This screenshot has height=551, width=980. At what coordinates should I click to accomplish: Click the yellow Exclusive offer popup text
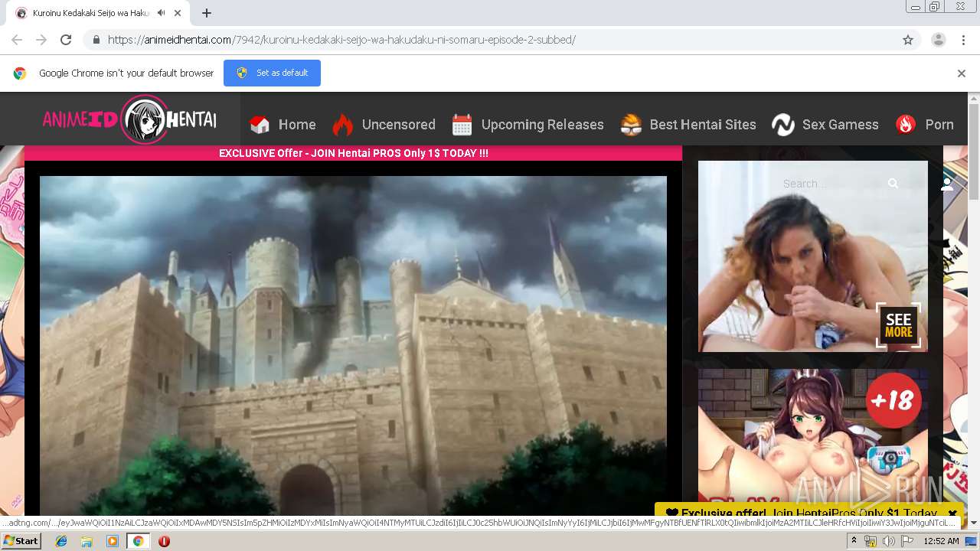click(801, 514)
